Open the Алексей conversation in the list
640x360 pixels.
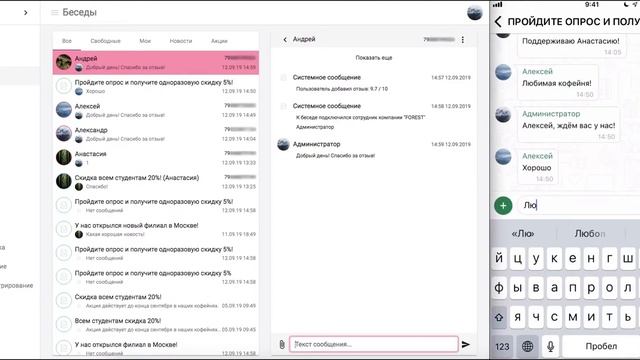[x=156, y=110]
